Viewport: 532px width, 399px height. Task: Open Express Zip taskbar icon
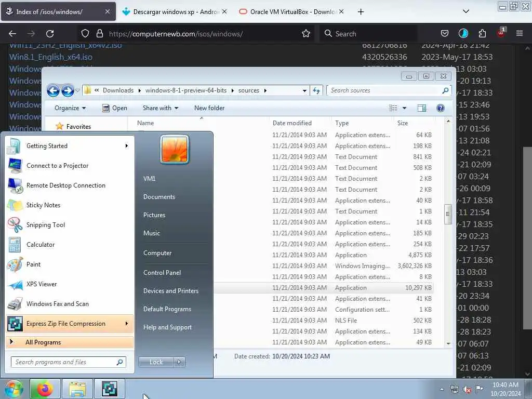point(110,389)
